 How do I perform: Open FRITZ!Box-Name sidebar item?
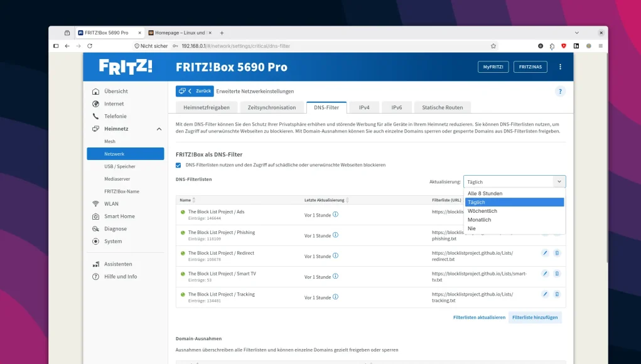click(121, 191)
